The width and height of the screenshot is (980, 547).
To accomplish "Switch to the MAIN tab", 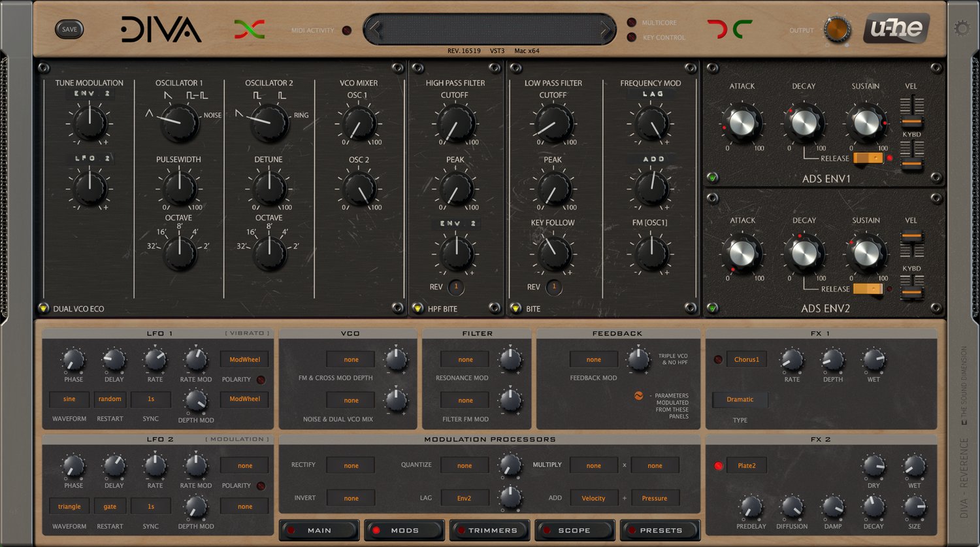I will tap(319, 530).
